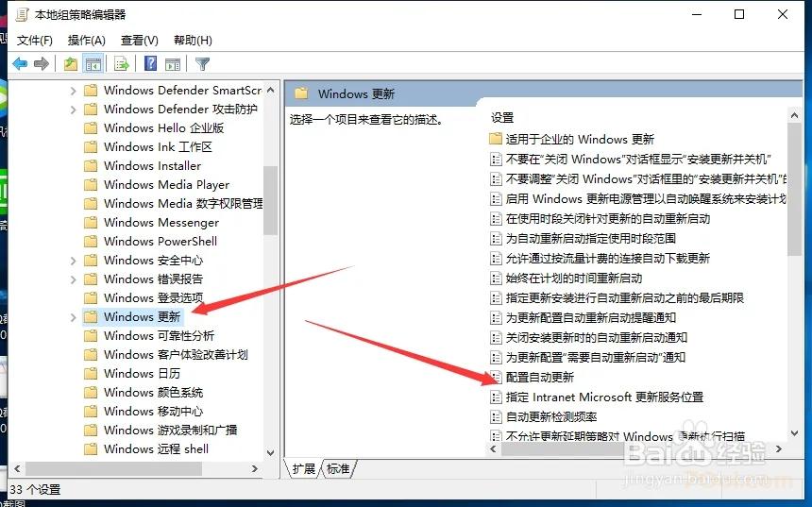Screen dimensions: 812x507
Task: Click the Filter funnel toolbar icon
Action: (x=202, y=63)
